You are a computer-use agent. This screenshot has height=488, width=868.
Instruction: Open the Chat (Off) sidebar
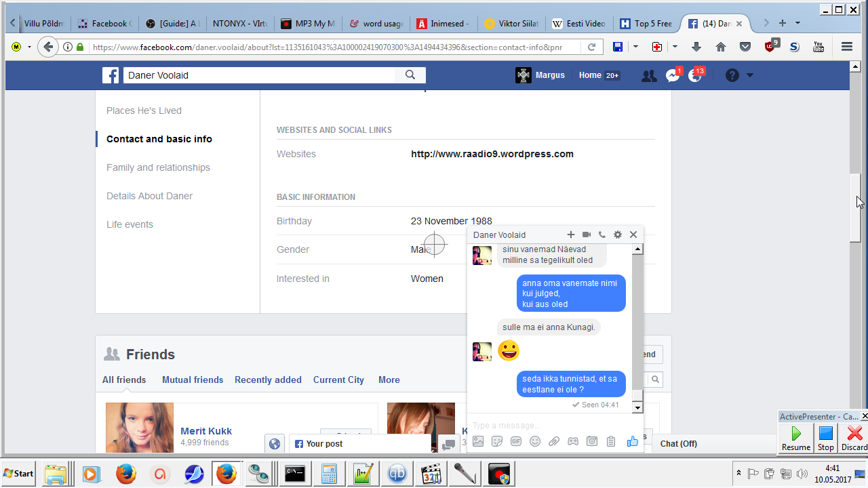pos(679,443)
